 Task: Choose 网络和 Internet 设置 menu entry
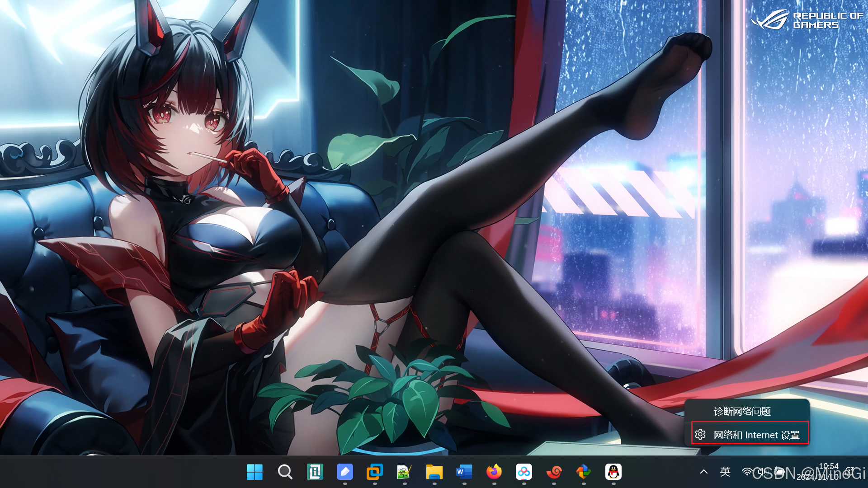[756, 435]
